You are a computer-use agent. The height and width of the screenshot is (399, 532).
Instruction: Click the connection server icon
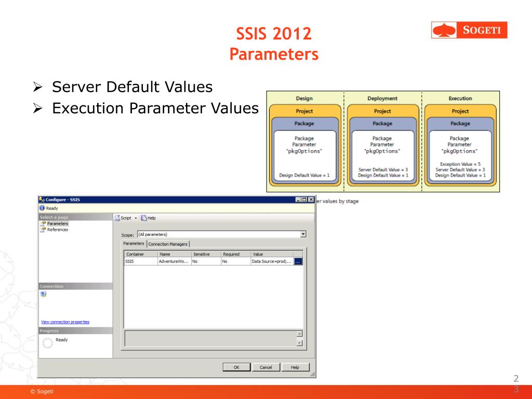(x=44, y=294)
